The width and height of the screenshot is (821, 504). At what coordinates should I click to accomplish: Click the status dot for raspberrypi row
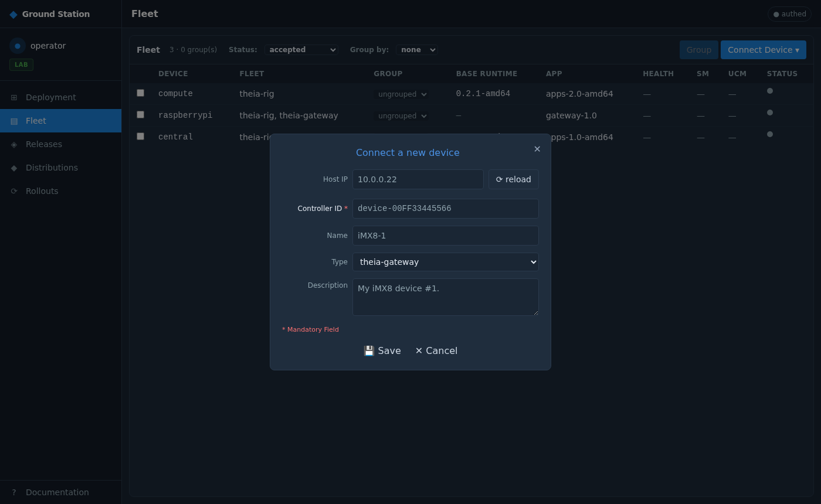coord(770,113)
